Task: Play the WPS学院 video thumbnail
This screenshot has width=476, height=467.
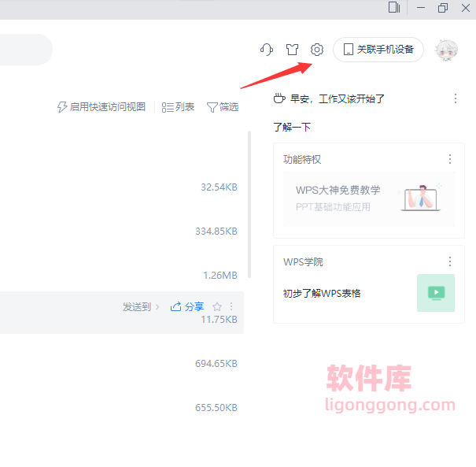Action: (x=436, y=293)
